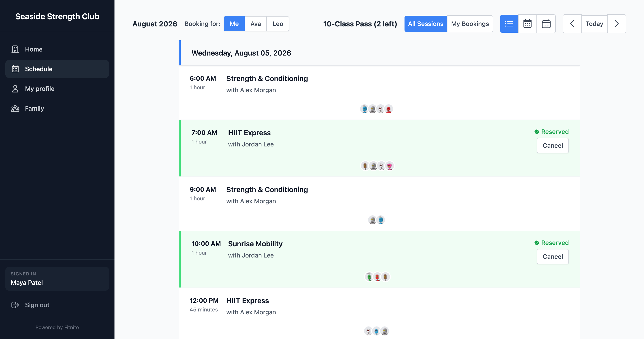This screenshot has height=339, width=644.
Task: Click the 10-Class Pass (2 left) label
Action: pos(360,24)
